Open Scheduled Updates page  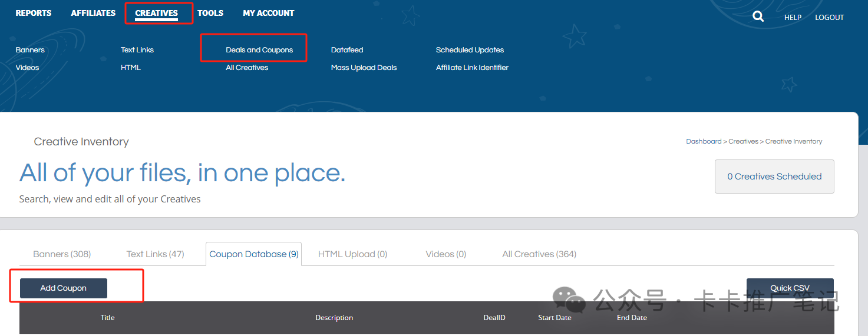click(470, 50)
